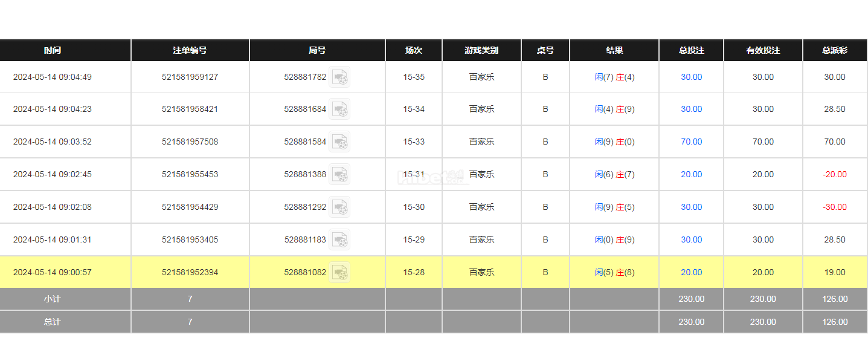Click result 闲(9) 庄(0)

point(614,142)
